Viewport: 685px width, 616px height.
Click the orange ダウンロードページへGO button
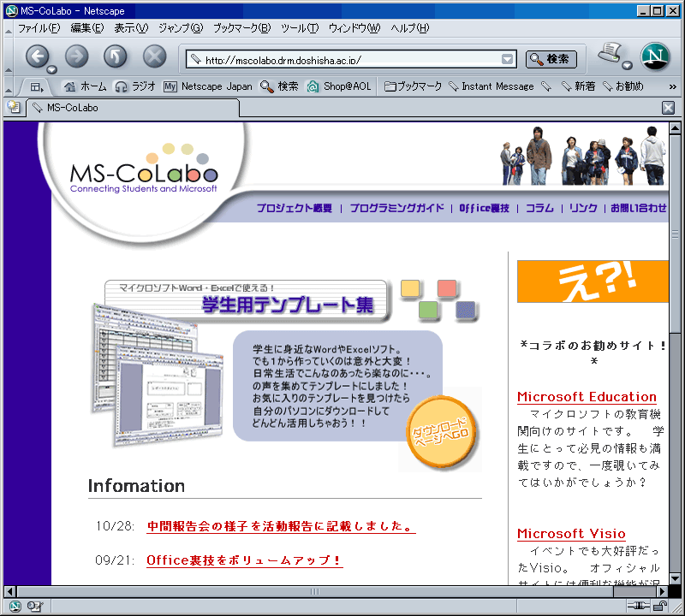441,432
